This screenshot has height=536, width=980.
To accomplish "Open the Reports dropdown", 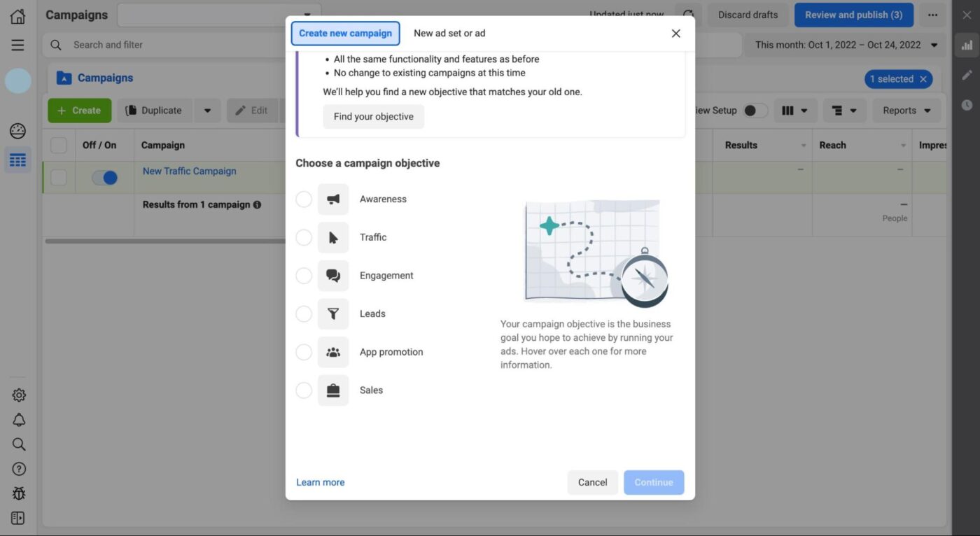I will point(906,110).
